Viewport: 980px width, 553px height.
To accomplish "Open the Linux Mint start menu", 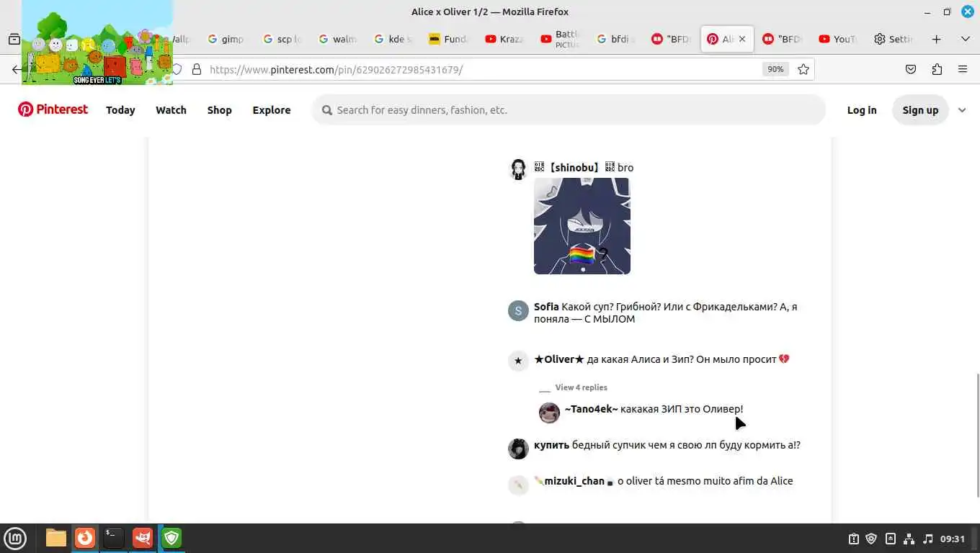I will [x=15, y=538].
